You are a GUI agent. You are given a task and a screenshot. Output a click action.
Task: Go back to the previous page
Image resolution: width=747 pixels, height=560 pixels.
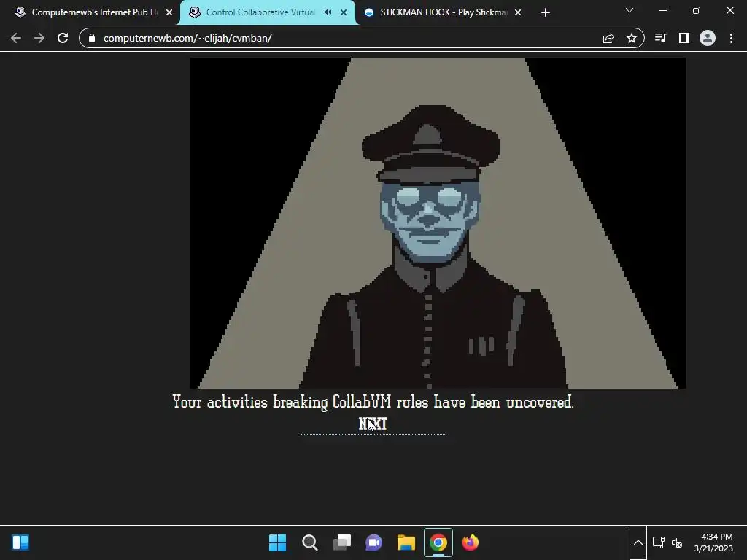click(x=16, y=38)
